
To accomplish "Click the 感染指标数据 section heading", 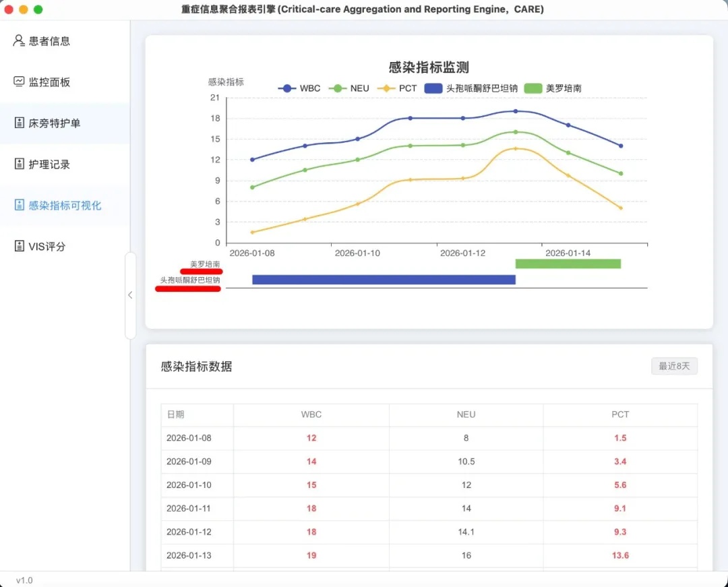I will pyautogui.click(x=196, y=367).
